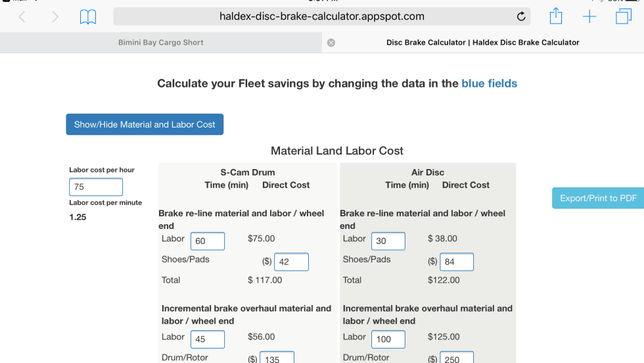The width and height of the screenshot is (644, 363).
Task: Close the Disc Brake Calculator tab
Action: point(331,43)
